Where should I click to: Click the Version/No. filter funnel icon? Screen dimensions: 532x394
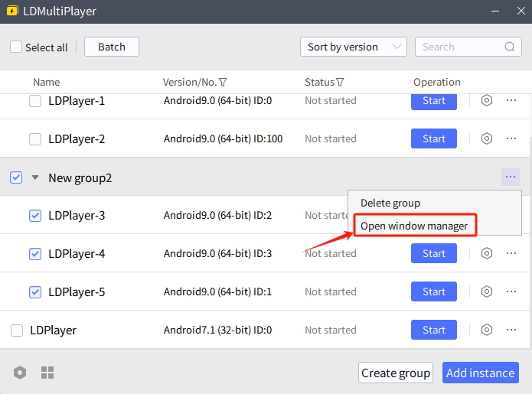point(223,83)
